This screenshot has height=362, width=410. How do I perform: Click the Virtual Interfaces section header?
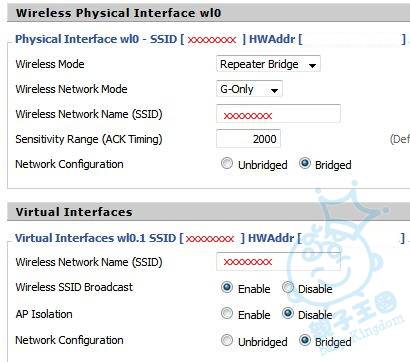pos(74,212)
